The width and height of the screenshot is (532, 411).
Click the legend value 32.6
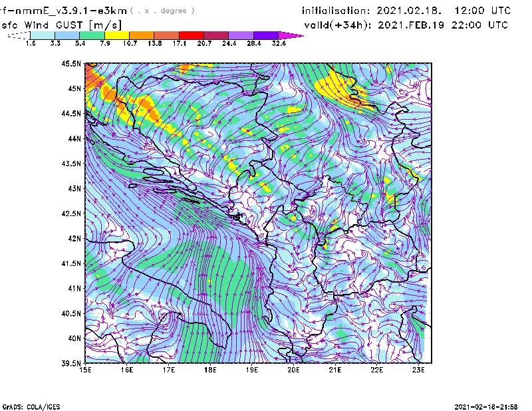tap(279, 43)
